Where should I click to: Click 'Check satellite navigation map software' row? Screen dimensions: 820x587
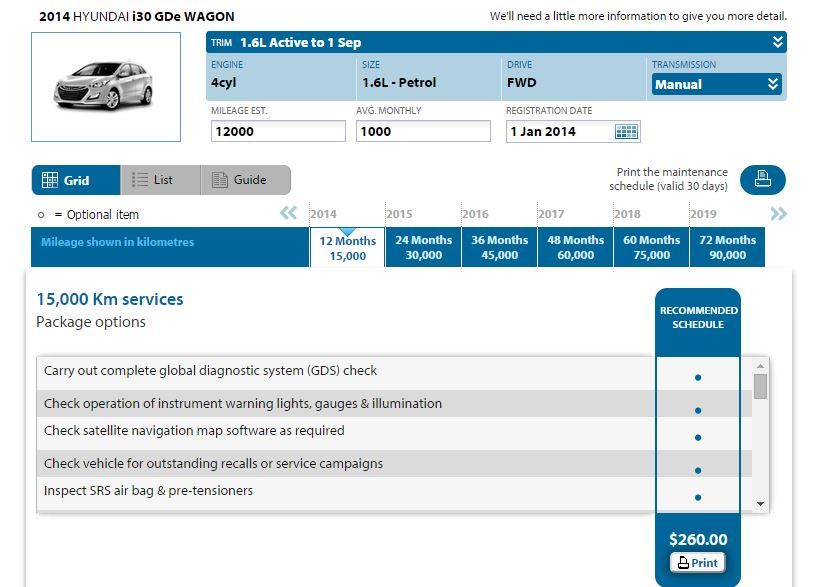[394, 434]
